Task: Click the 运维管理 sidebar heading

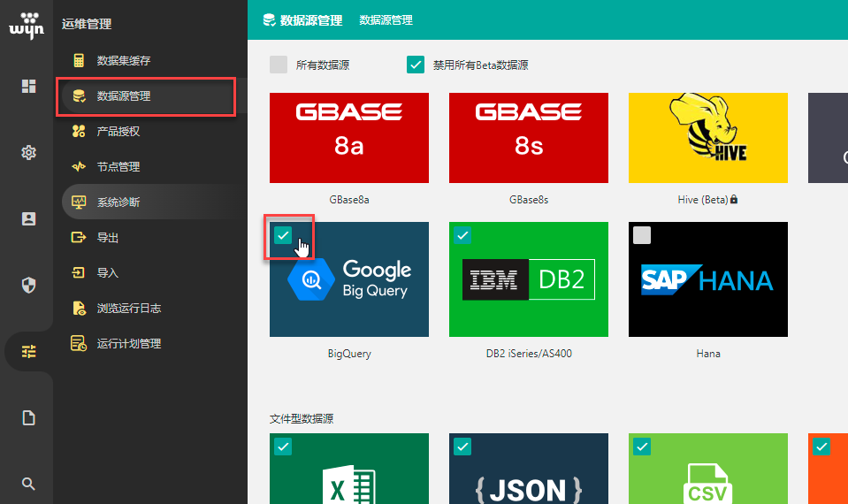Action: (87, 24)
